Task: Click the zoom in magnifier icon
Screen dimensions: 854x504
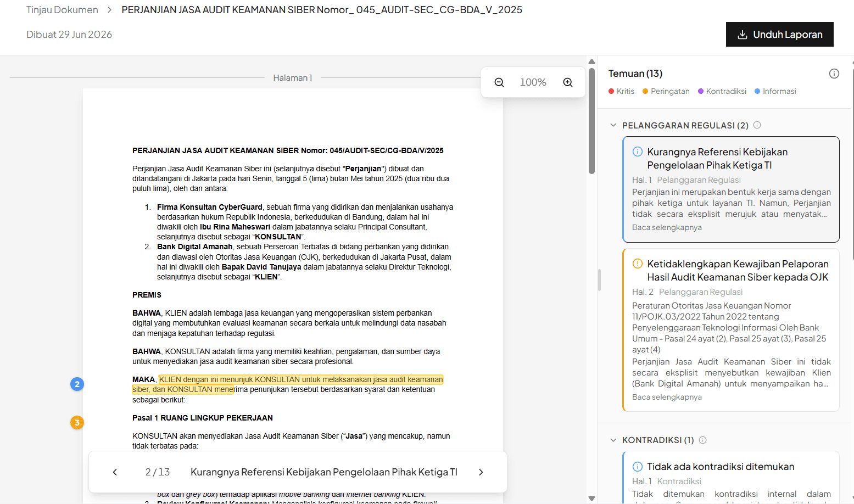Action: click(x=568, y=82)
